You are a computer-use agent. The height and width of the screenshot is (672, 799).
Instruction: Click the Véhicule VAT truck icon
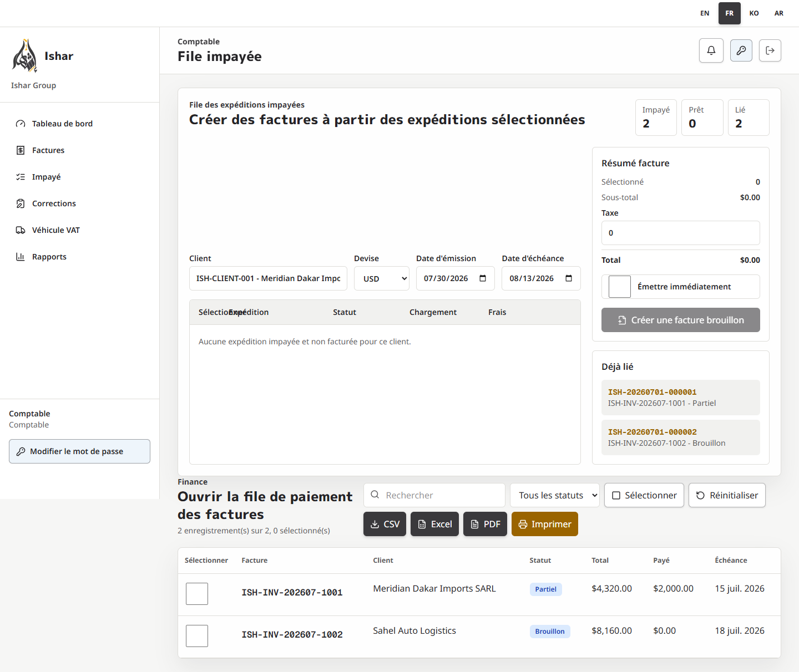[21, 230]
